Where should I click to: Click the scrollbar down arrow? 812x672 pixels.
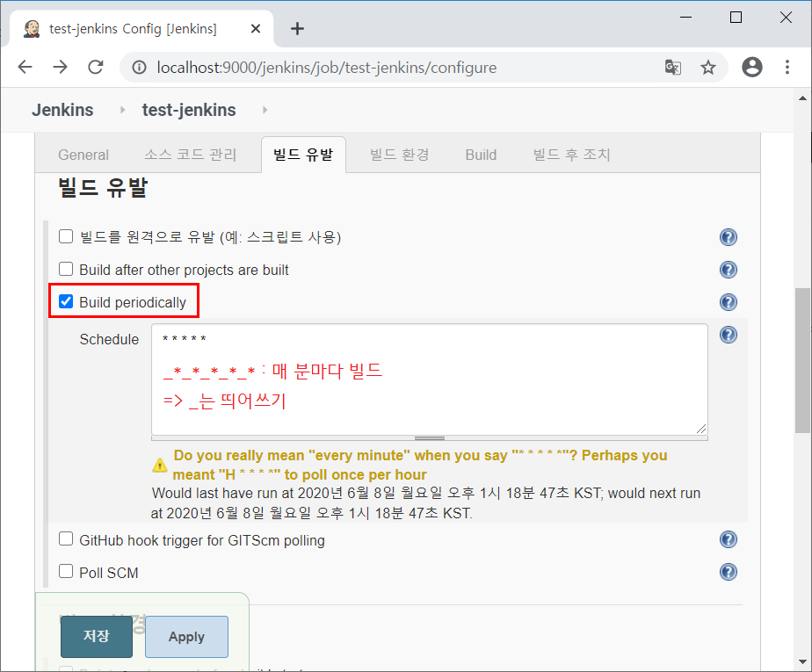click(x=802, y=661)
